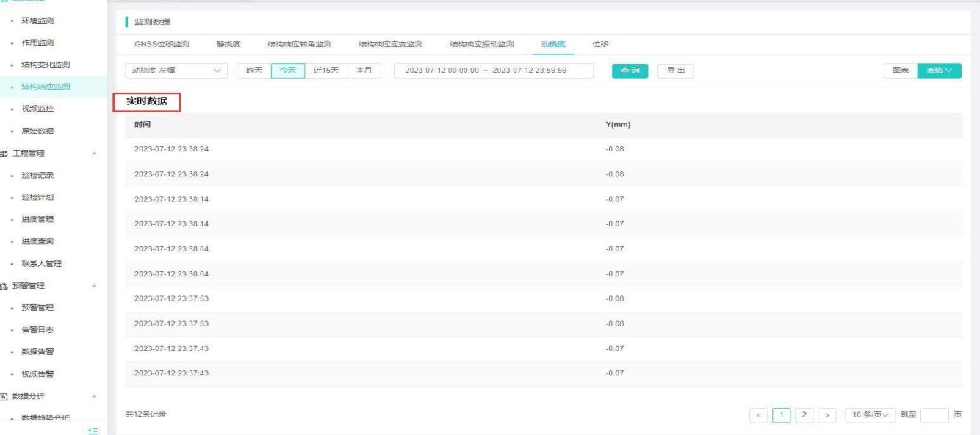
Task: Click the jump-to-page input field
Action: click(934, 414)
